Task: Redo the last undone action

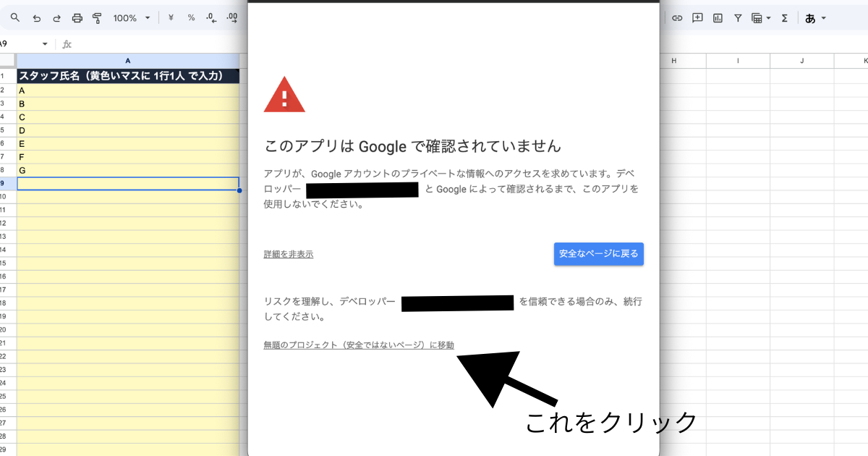Action: (x=56, y=18)
